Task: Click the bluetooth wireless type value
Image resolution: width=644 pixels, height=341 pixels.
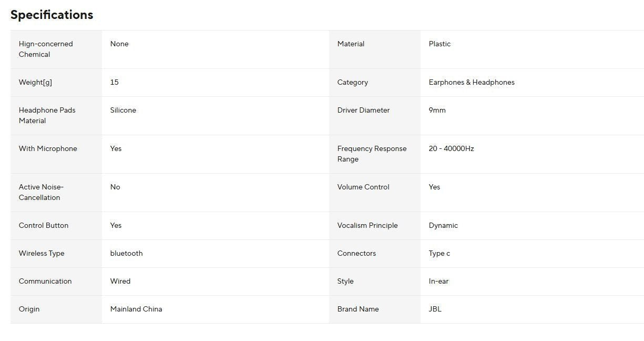Action: (x=126, y=253)
